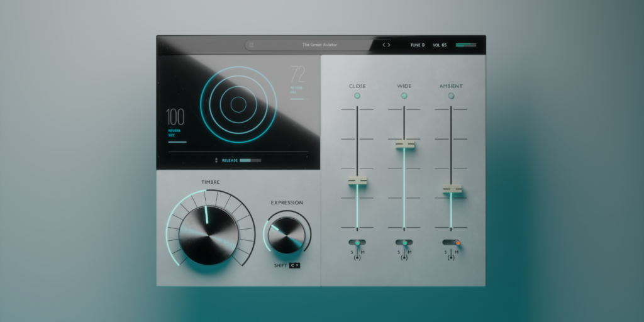Click the WIDE fader handle

tap(404, 144)
